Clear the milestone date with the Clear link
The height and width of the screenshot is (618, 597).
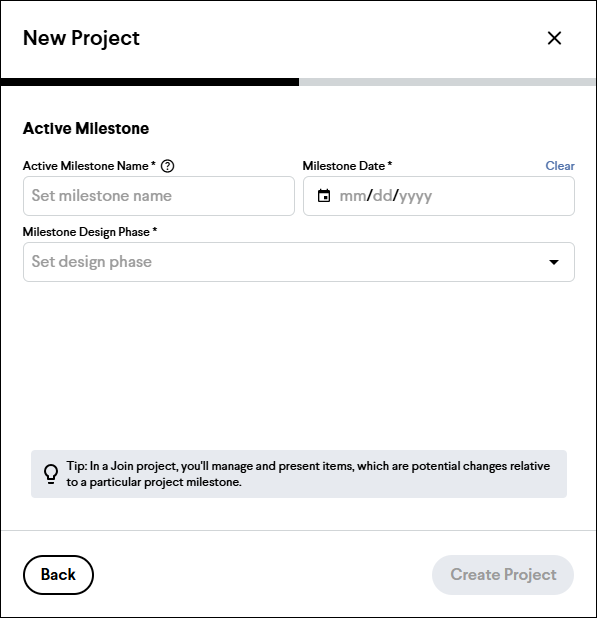tap(560, 166)
